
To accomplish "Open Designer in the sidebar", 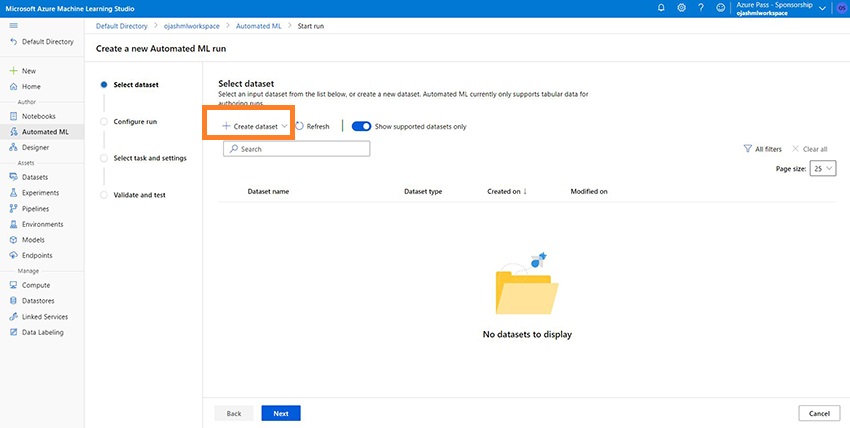I will (x=35, y=147).
